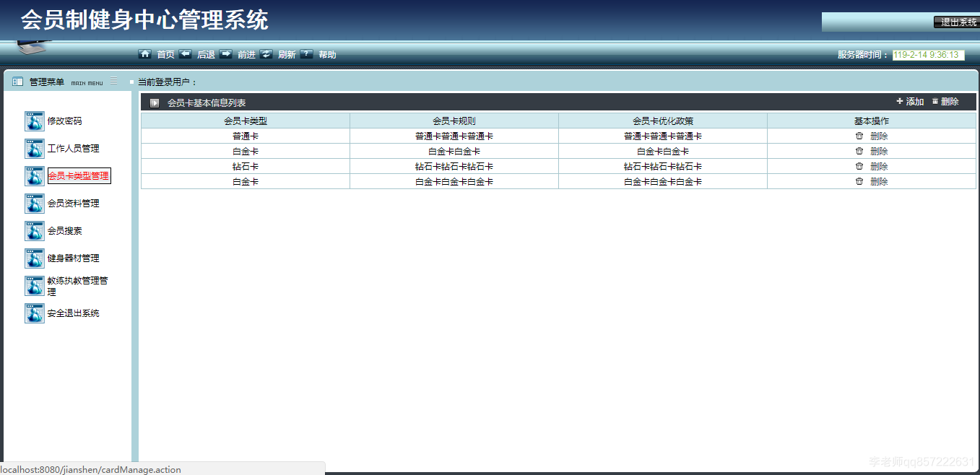Image resolution: width=980 pixels, height=475 pixels.
Task: Click the 首页 home icon
Action: [x=145, y=53]
